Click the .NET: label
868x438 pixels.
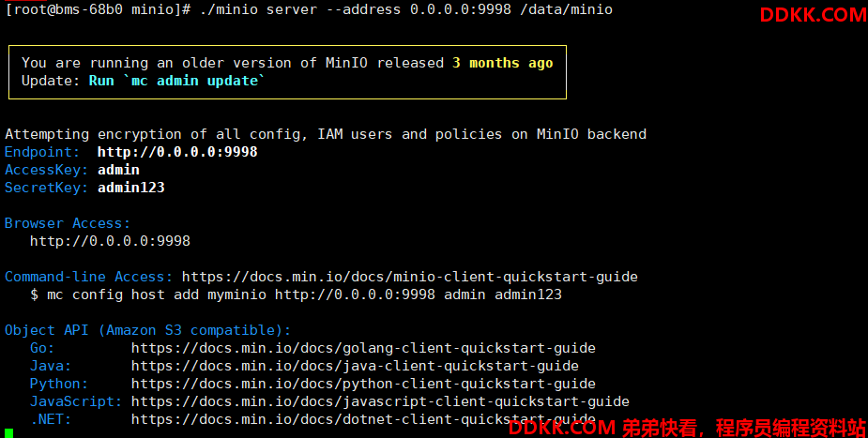[x=51, y=419]
